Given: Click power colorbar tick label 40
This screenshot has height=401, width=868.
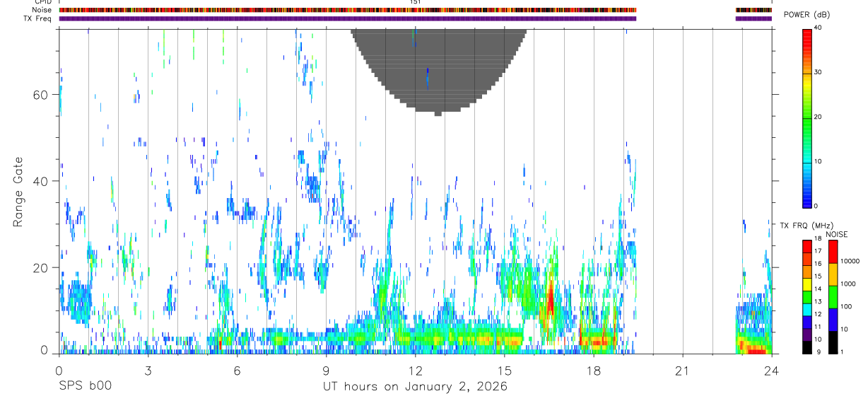Looking at the screenshot, I should point(819,28).
